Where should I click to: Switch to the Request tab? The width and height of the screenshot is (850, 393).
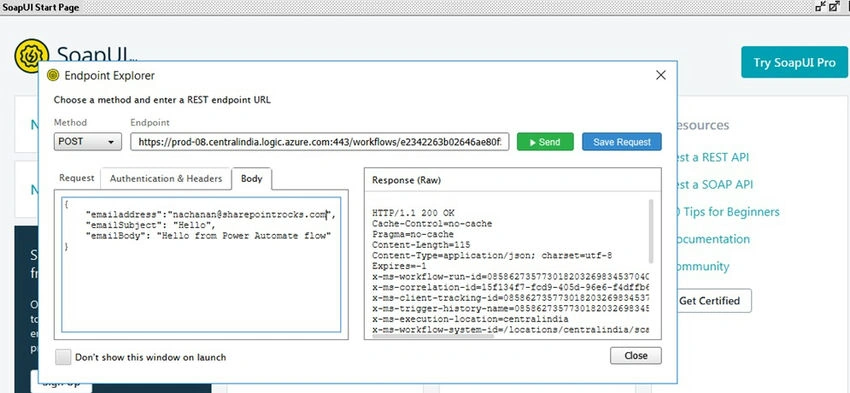(76, 178)
